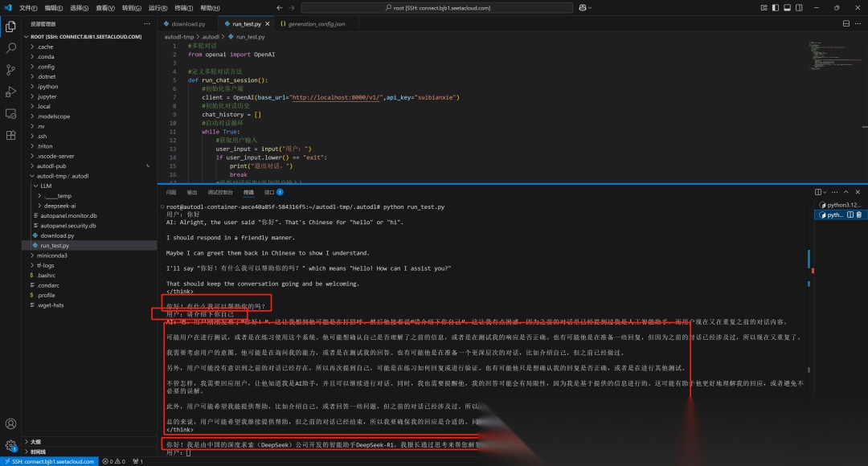Viewport: 868px width, 466px height.
Task: Click the VS Code logo icon
Action: click(8, 8)
